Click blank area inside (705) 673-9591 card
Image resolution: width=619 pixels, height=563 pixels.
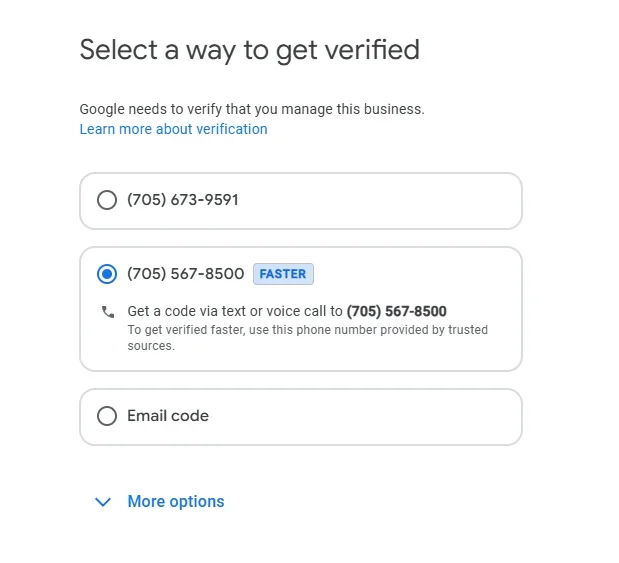(400, 200)
